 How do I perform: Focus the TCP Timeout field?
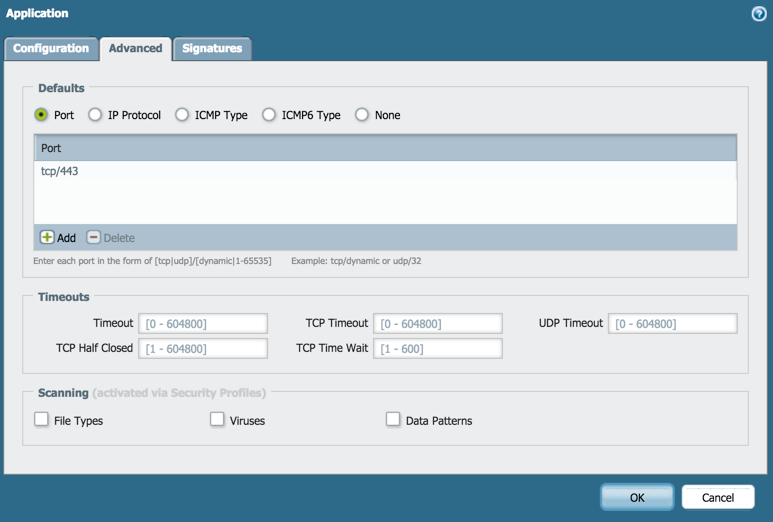tap(437, 324)
